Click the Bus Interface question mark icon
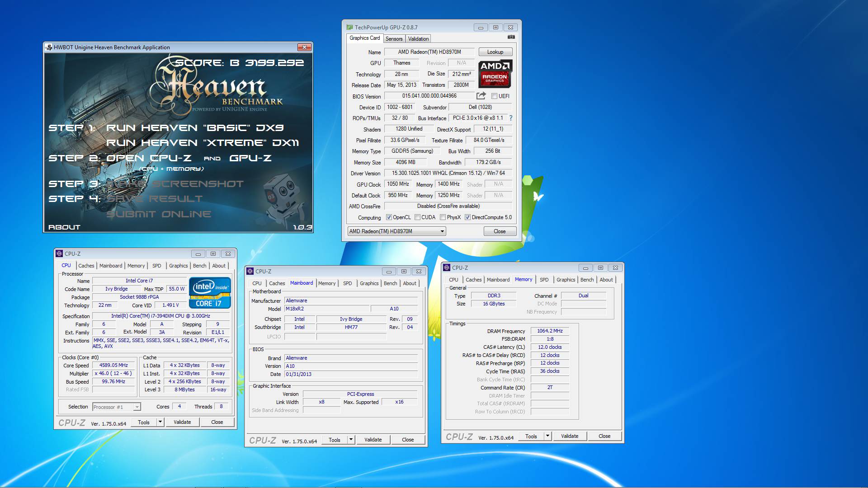The height and width of the screenshot is (488, 868). [x=511, y=118]
